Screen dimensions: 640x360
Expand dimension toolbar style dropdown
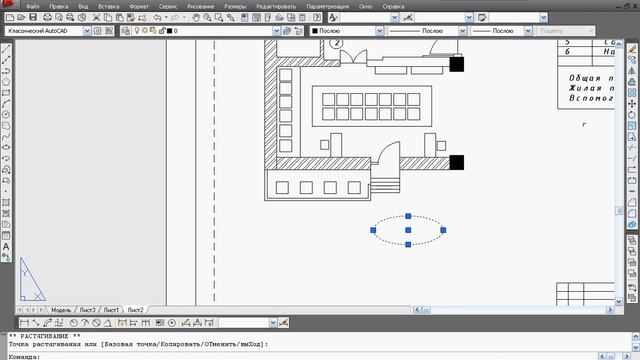click(273, 323)
